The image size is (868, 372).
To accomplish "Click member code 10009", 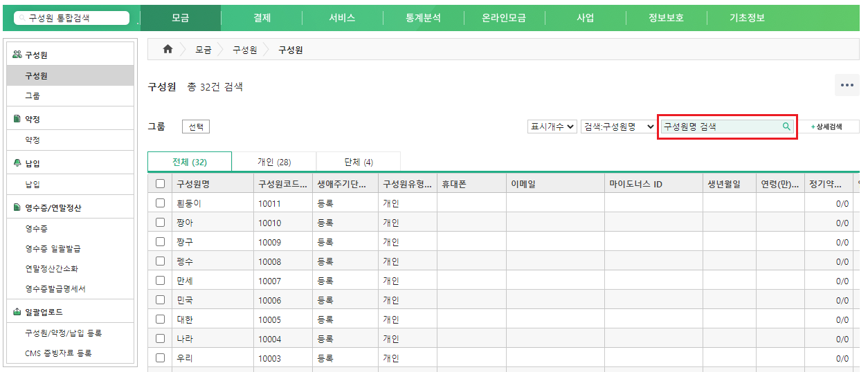I will click(x=270, y=242).
